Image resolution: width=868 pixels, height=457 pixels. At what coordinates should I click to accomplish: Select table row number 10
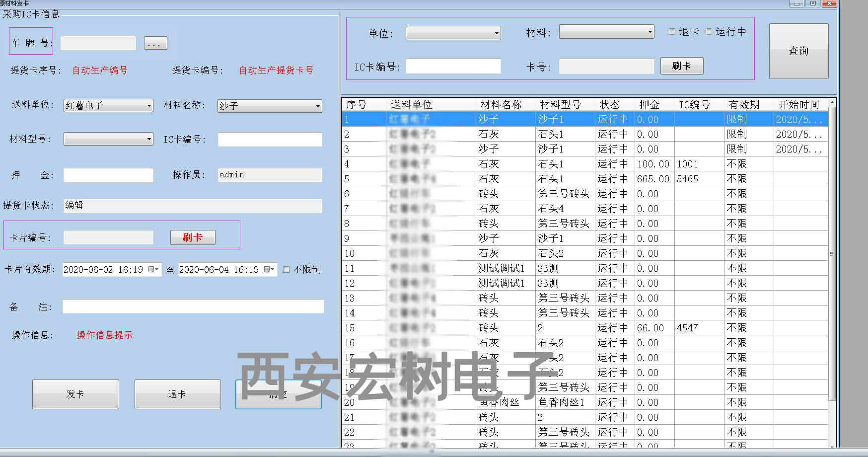[585, 253]
